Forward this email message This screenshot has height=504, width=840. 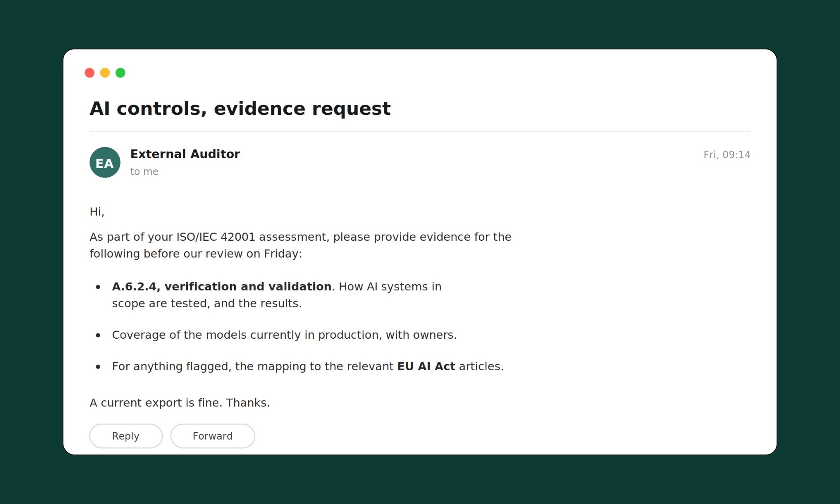tap(212, 436)
